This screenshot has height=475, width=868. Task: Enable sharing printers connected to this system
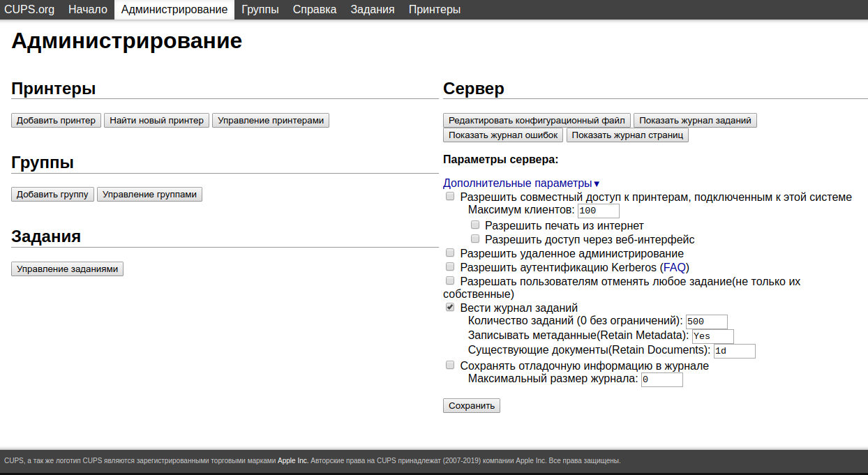tap(450, 197)
